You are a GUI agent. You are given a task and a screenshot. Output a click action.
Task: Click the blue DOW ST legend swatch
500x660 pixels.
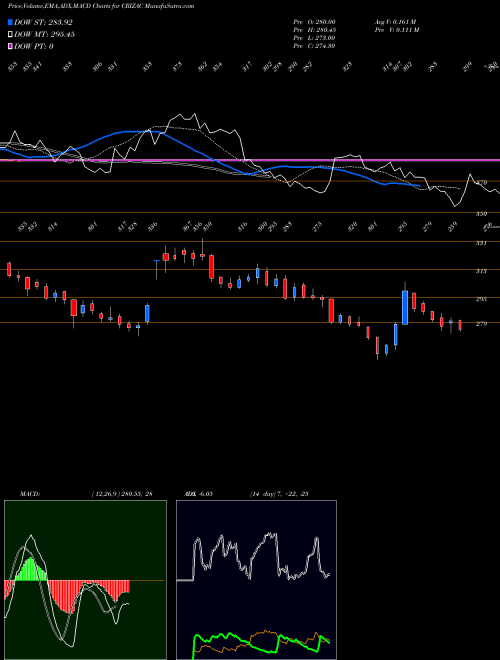(x=10, y=22)
